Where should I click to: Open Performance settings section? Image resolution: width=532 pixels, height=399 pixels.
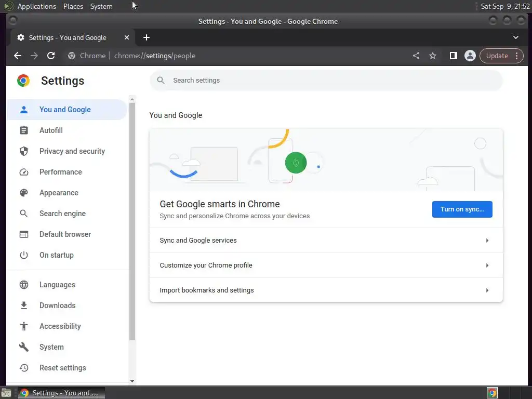click(67, 172)
